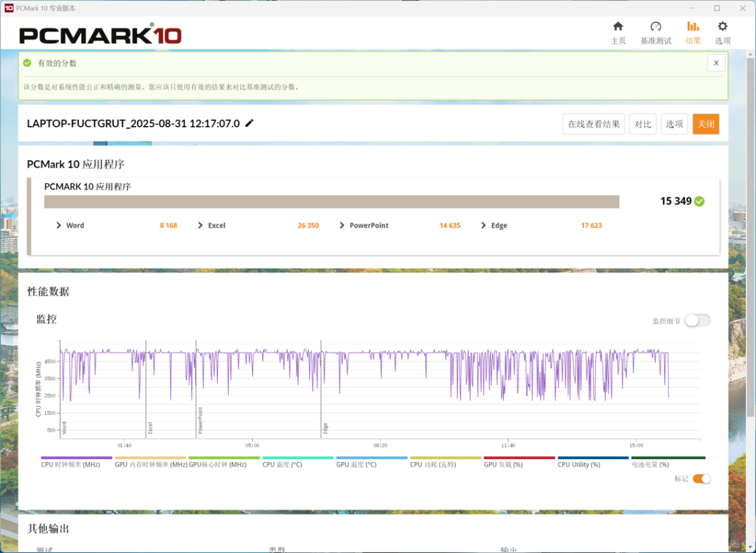Toggle the GPU load legend swatch

pos(519,458)
